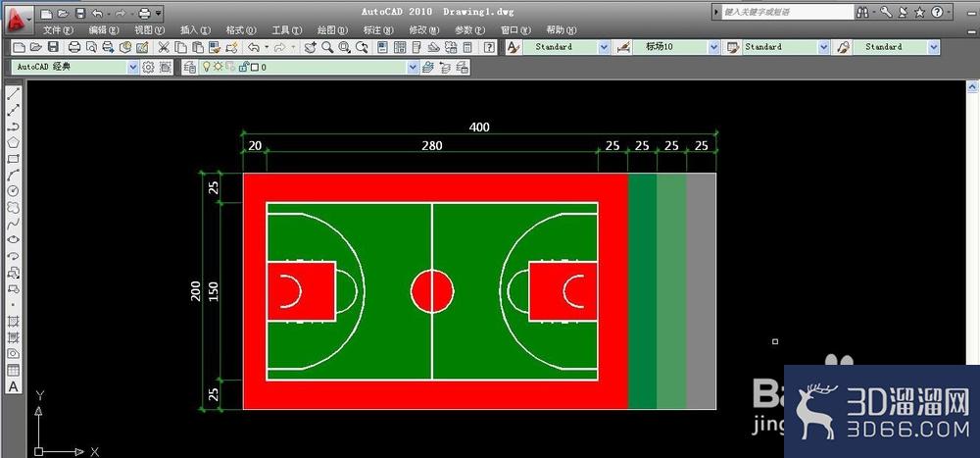Click the InfoCenter keyword search field
This screenshot has height=458, width=980.
pos(788,12)
